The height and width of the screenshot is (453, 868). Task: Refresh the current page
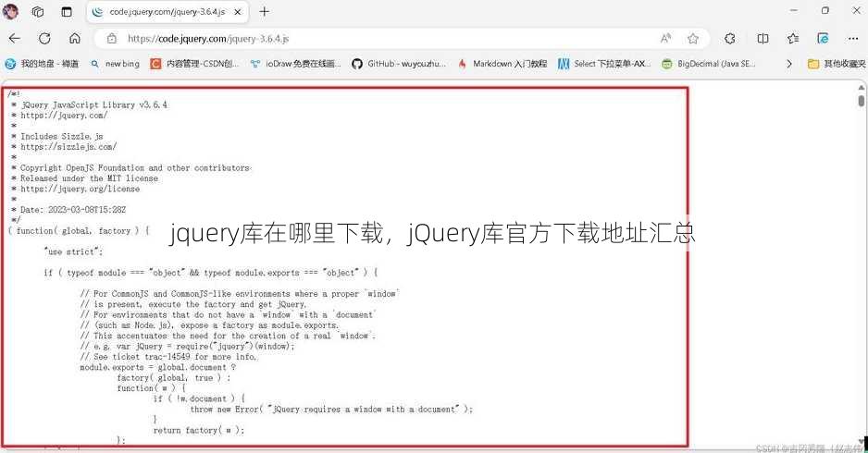click(x=44, y=38)
